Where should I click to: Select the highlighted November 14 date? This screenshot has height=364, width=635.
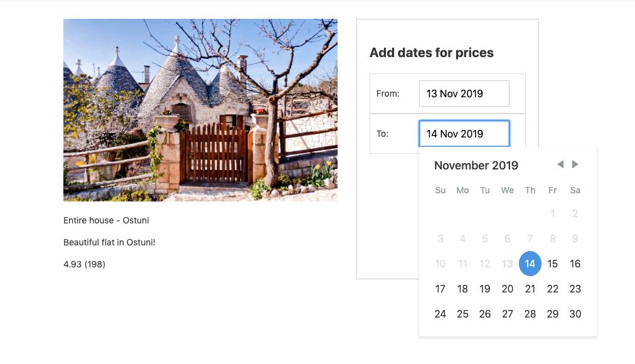[530, 264]
